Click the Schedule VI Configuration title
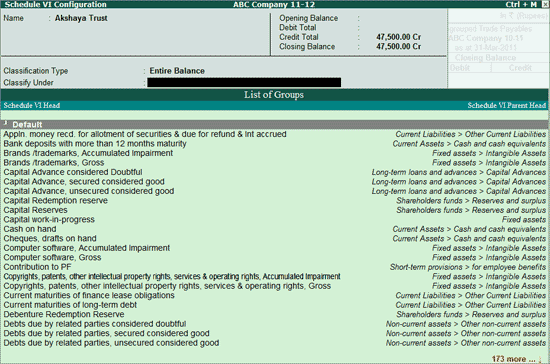The height and width of the screenshot is (364, 550). click(55, 4)
